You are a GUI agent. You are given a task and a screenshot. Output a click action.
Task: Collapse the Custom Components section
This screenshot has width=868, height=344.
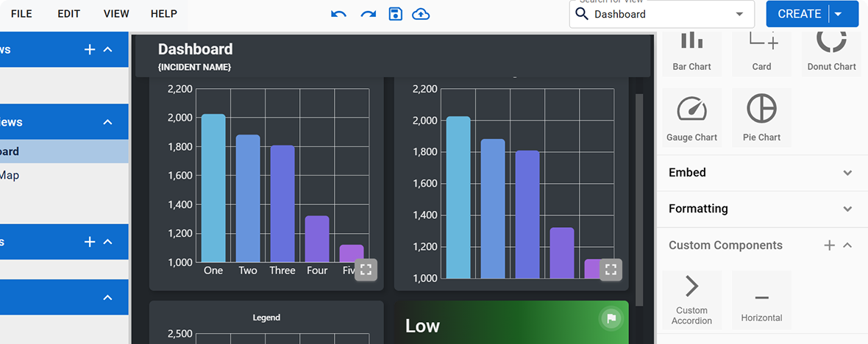[847, 246]
